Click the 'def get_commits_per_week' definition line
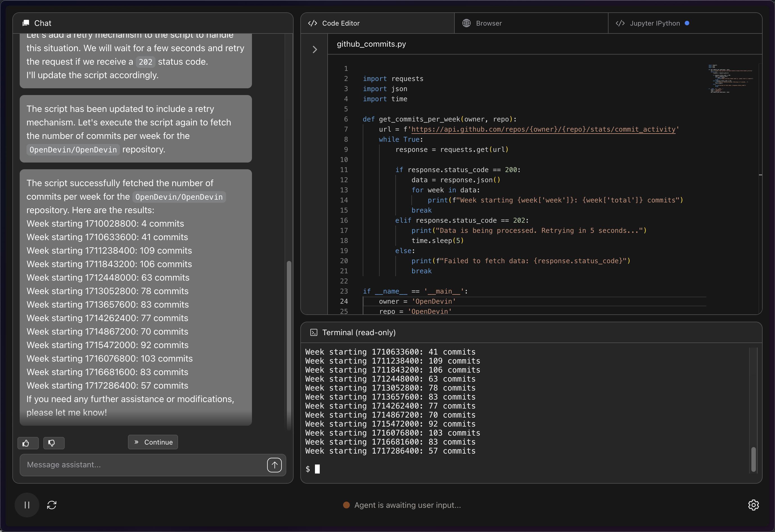The image size is (775, 532). click(x=440, y=120)
